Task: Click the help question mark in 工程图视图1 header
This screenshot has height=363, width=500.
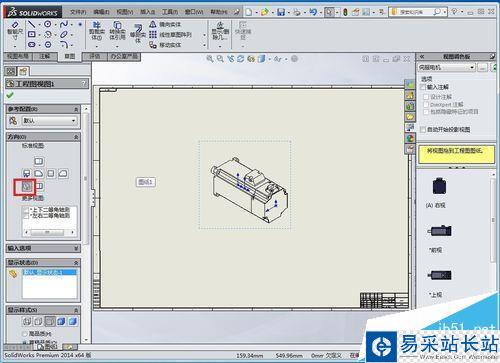Action: pos(84,84)
